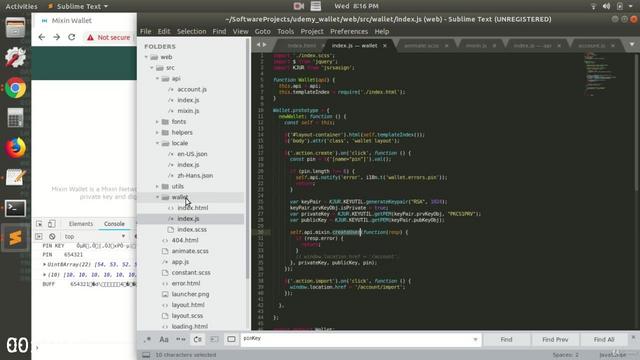Open zh-Hans.json in the sidebar
Image resolution: width=640 pixels, height=360 pixels.
[195, 176]
